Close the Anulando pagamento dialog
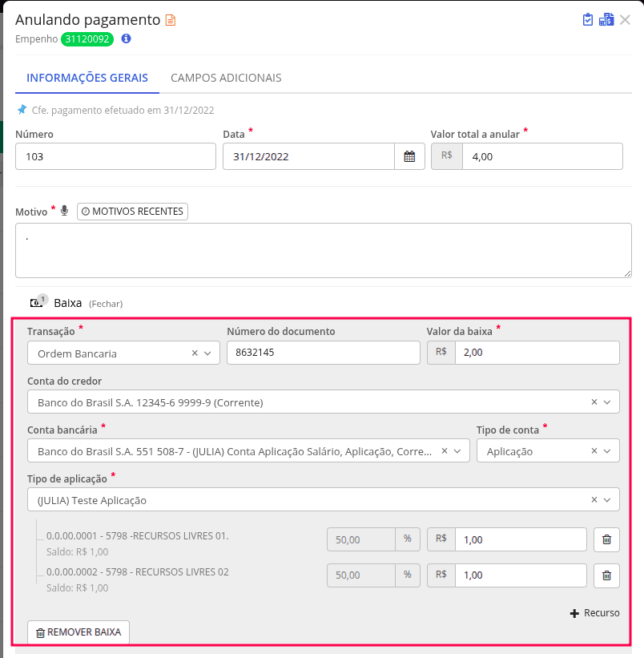The width and height of the screenshot is (644, 658). click(625, 20)
